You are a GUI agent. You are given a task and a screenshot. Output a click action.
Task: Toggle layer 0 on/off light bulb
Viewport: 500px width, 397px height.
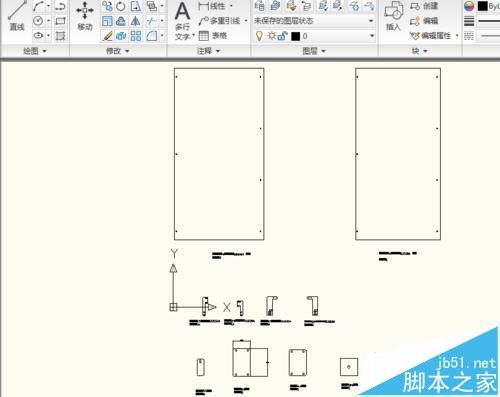pyautogui.click(x=259, y=36)
